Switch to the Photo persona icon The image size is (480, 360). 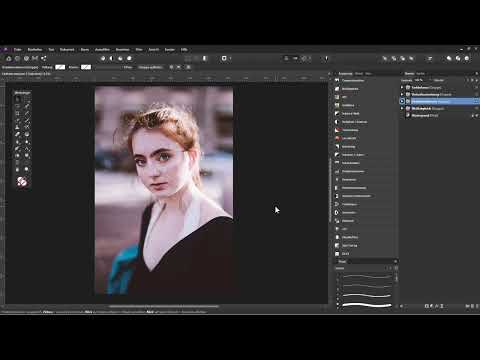coord(9,58)
